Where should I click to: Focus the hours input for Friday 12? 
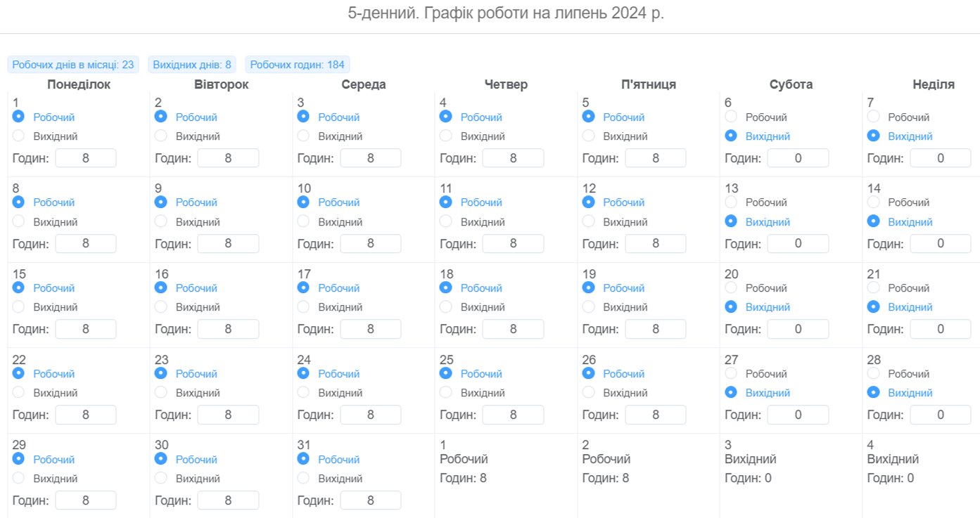point(656,243)
